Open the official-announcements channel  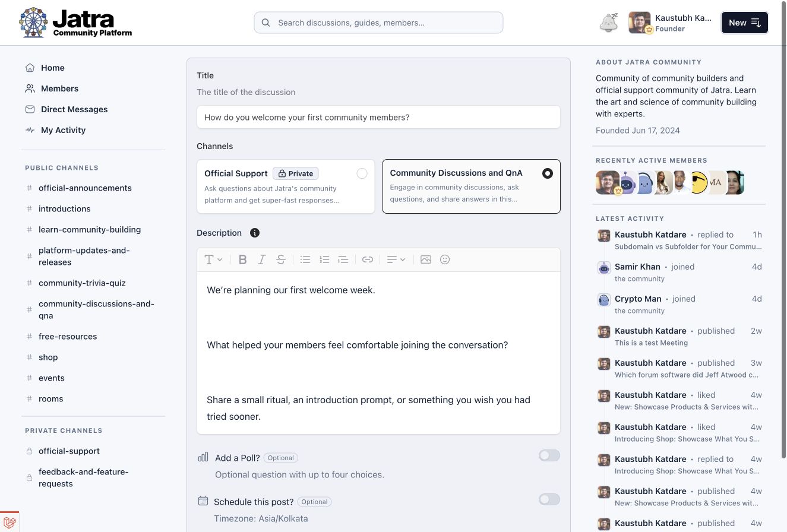point(85,188)
